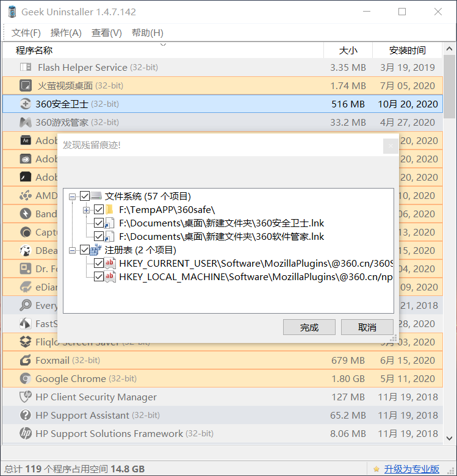Click the 注册表 registry cube icon
The height and width of the screenshot is (476, 457).
[x=96, y=250]
